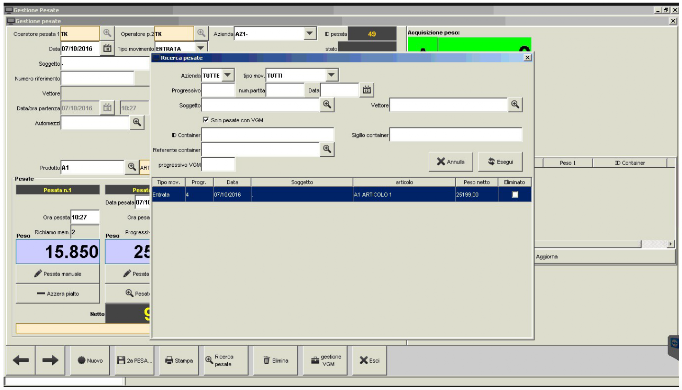Viewport: 682px width, 390px height.
Task: Open calendar picker beside dialog Data field
Action: (367, 90)
